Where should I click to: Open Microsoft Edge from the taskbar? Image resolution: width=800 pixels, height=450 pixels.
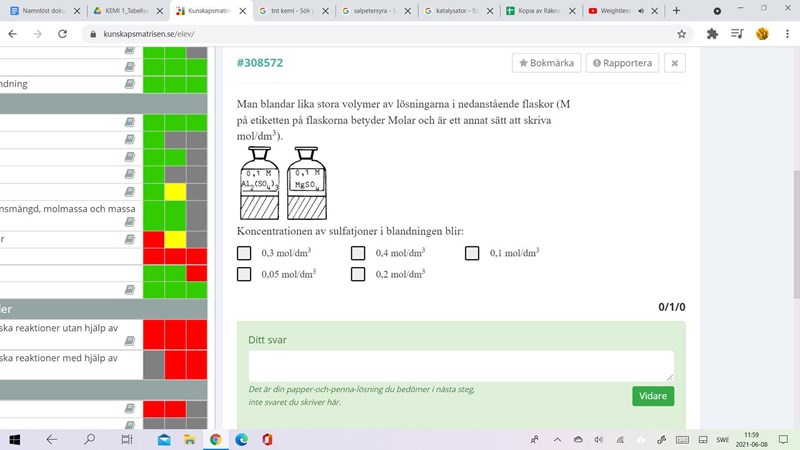click(x=241, y=439)
